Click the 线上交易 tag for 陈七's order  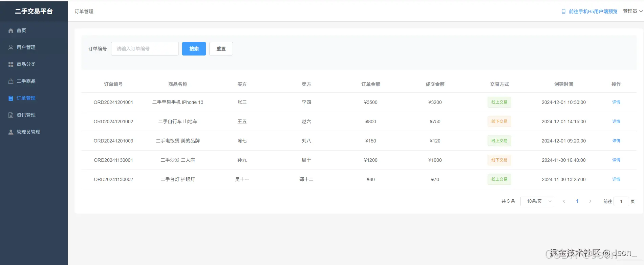tap(499, 141)
